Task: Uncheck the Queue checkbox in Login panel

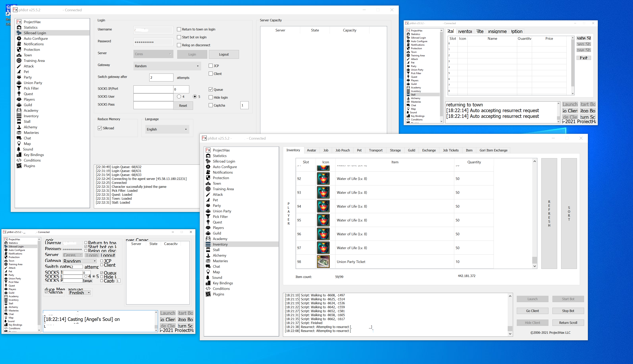Action: tap(211, 90)
